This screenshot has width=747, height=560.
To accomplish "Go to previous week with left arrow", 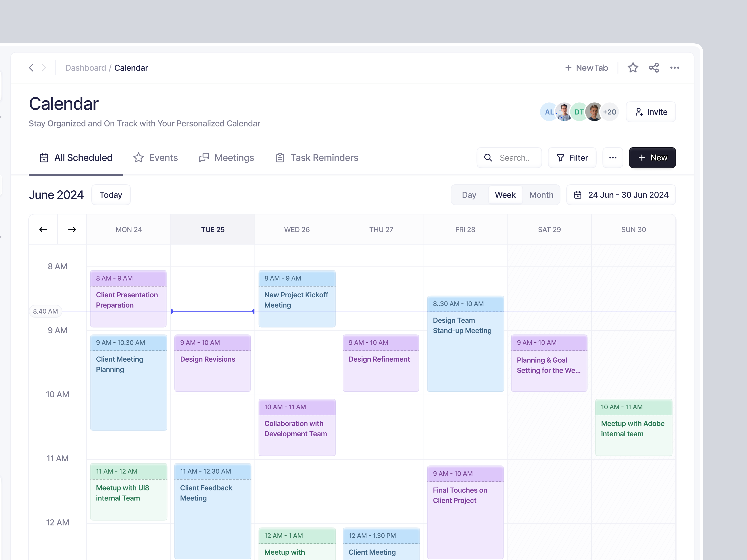I will [43, 229].
